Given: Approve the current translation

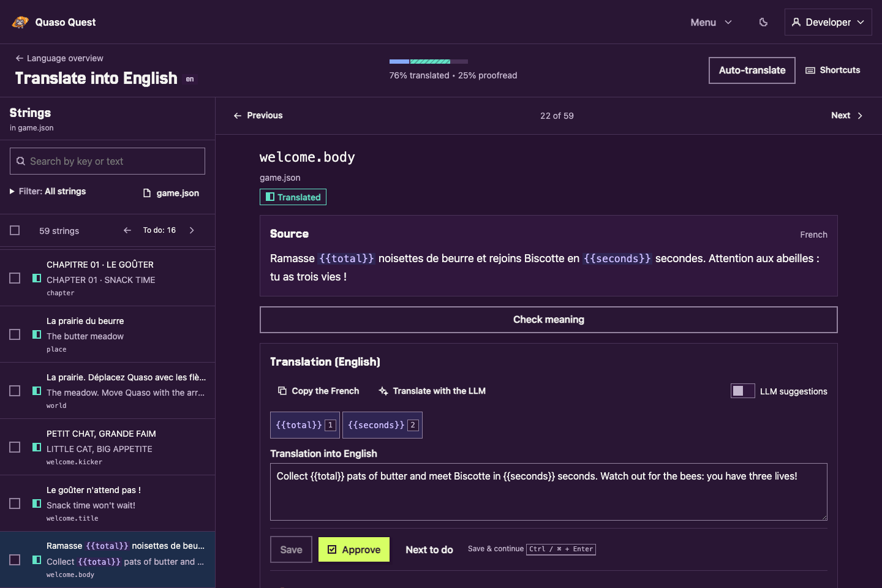Looking at the screenshot, I should pos(354,549).
